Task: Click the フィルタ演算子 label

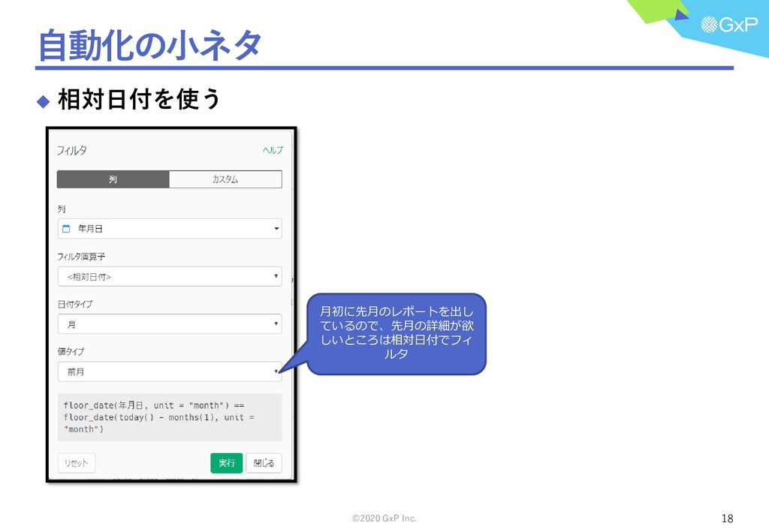Action: 81,257
